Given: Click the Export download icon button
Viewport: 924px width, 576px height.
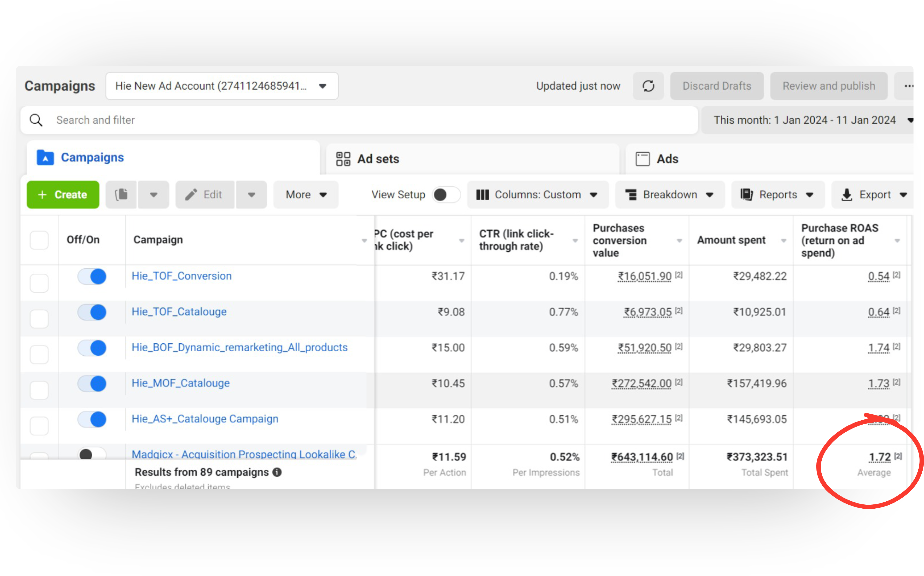Looking at the screenshot, I should tap(847, 195).
